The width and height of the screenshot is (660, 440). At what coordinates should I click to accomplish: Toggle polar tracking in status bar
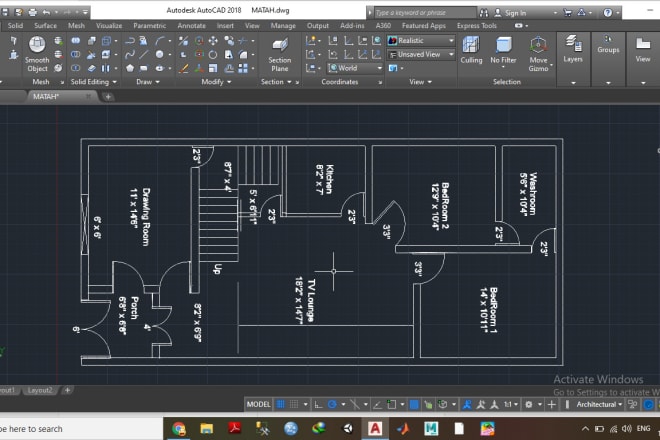pyautogui.click(x=332, y=405)
